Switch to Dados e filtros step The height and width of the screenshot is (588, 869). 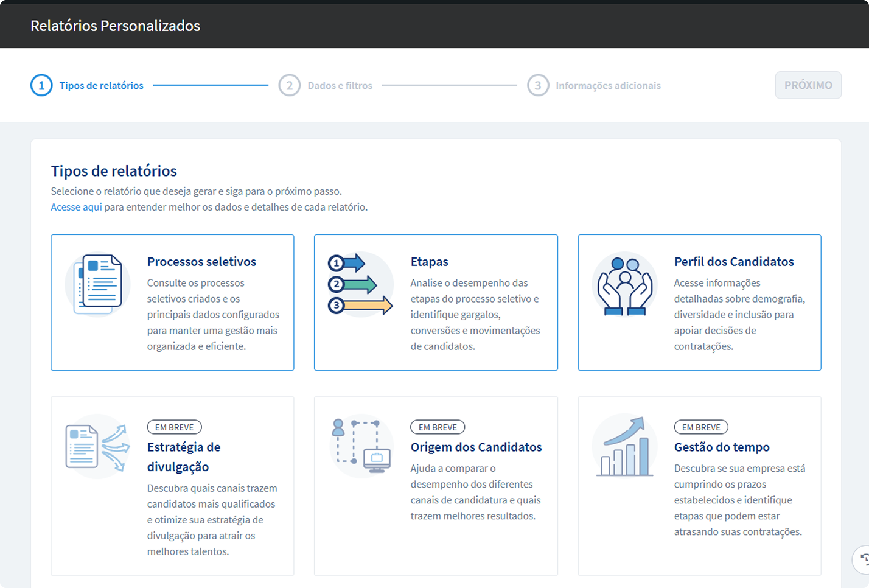point(340,86)
